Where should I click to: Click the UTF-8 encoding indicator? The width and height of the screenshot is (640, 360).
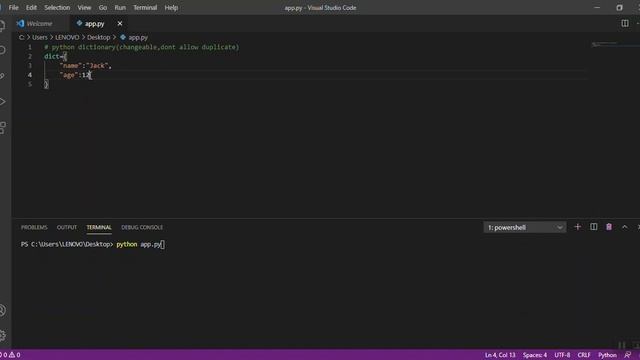click(x=562, y=355)
